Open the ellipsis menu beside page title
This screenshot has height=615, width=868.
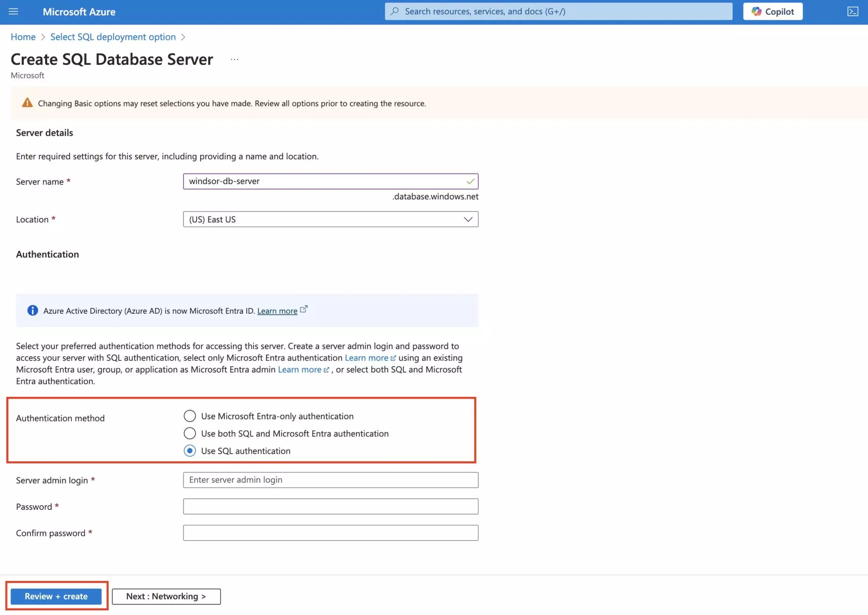coord(235,59)
